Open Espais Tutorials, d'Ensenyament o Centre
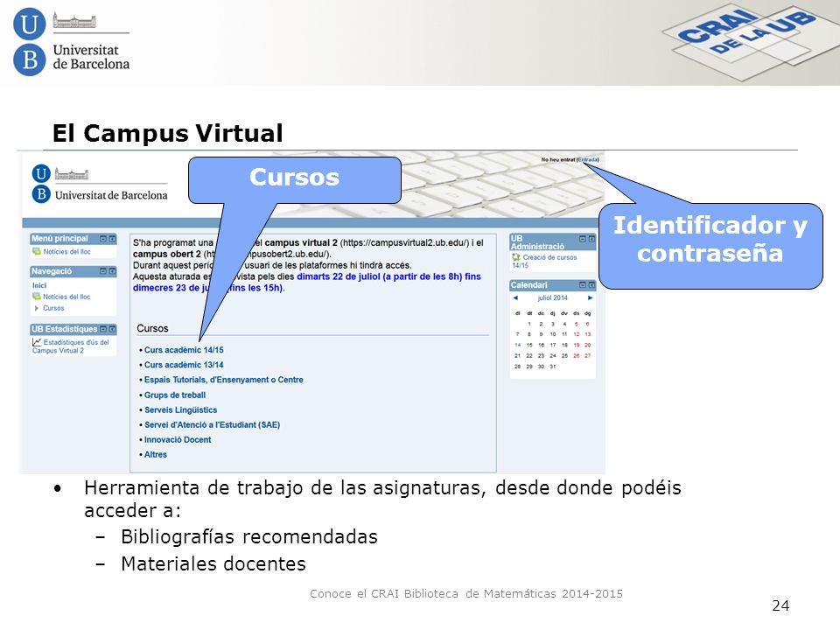The image size is (840, 630). pyautogui.click(x=223, y=380)
